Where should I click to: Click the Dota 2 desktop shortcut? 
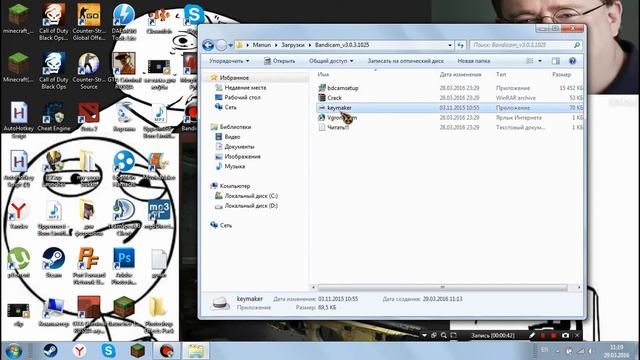[89, 117]
